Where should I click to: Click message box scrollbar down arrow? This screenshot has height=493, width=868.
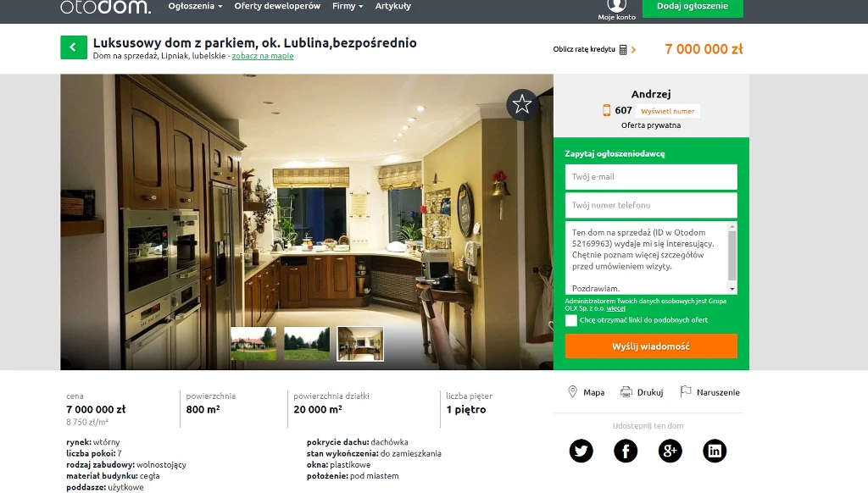732,289
